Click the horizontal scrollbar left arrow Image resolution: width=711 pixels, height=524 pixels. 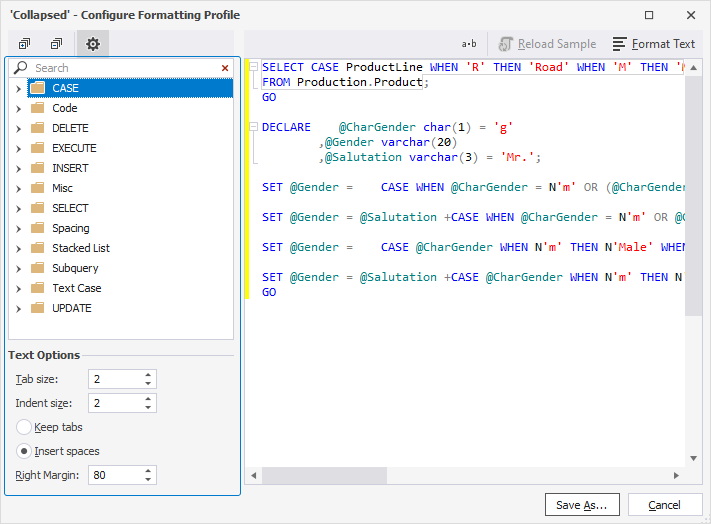tap(254, 475)
